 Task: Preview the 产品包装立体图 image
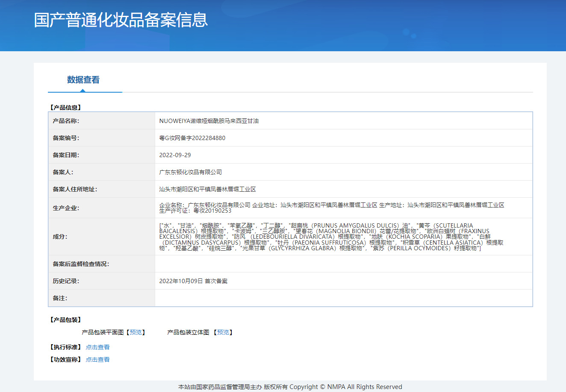pyautogui.click(x=223, y=332)
